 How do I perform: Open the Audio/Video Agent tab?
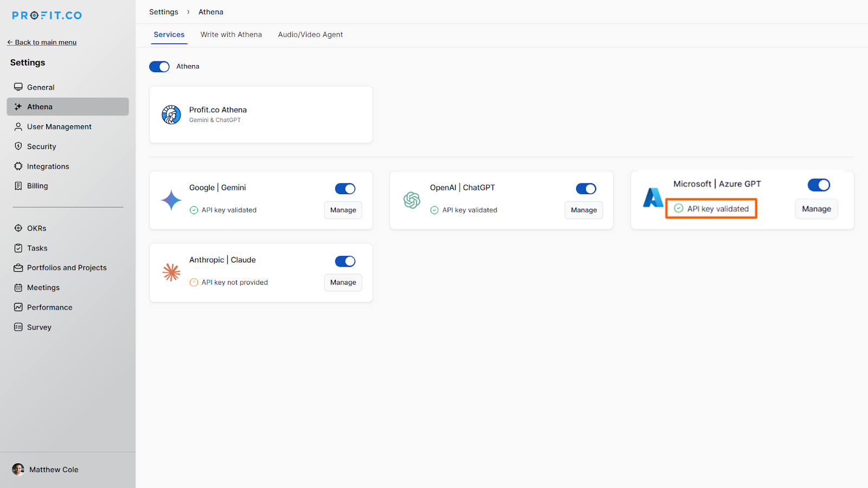tap(310, 35)
